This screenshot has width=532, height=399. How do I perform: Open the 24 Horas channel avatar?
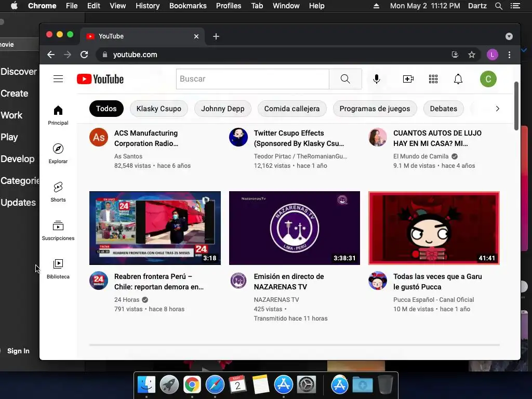[99, 281]
